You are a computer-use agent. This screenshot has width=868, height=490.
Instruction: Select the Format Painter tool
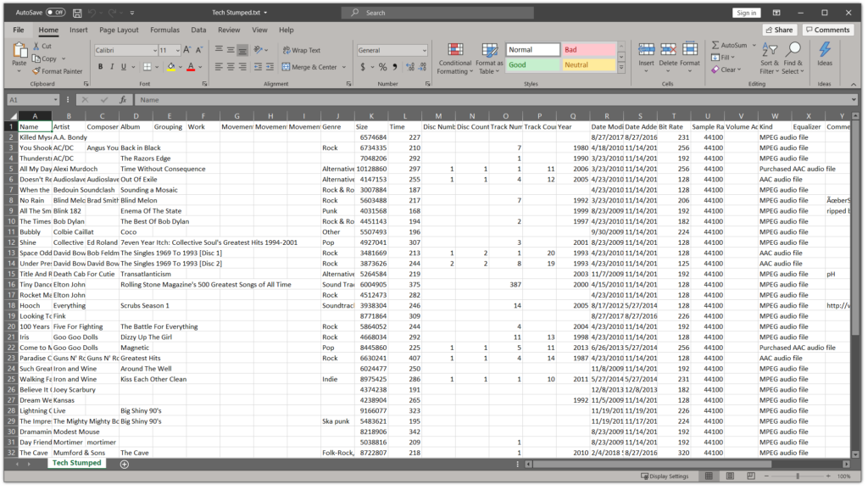click(57, 71)
